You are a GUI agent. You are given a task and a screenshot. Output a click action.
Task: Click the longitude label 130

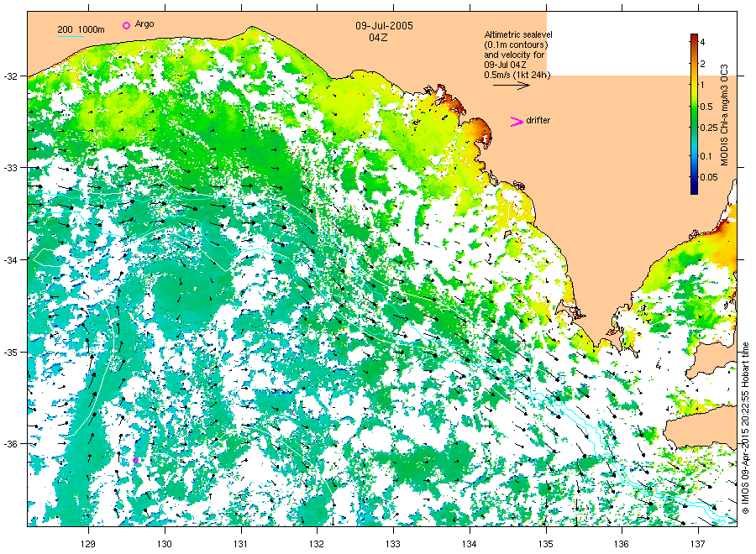(165, 545)
